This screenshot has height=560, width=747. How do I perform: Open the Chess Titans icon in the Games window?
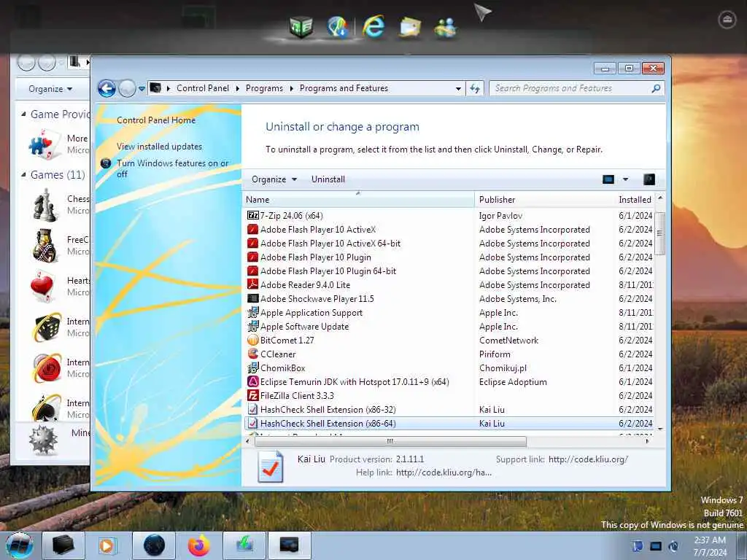[44, 205]
